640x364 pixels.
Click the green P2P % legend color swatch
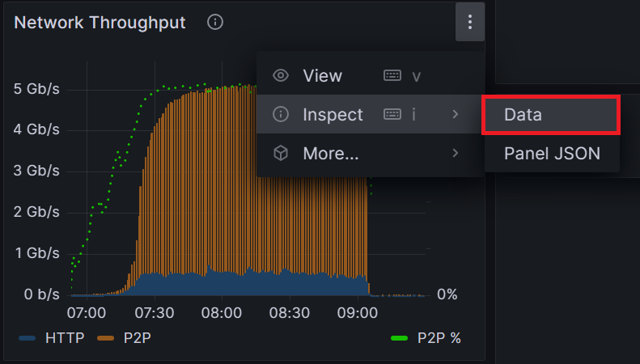click(x=399, y=338)
